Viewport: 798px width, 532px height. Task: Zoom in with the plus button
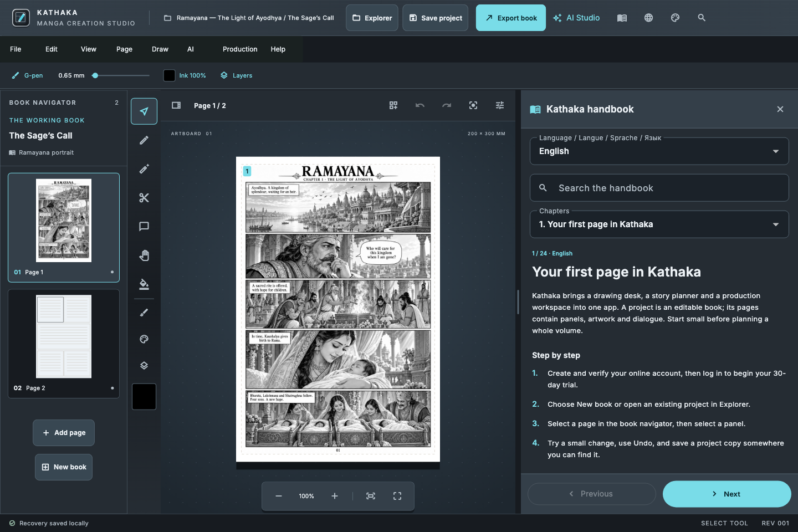pos(335,496)
